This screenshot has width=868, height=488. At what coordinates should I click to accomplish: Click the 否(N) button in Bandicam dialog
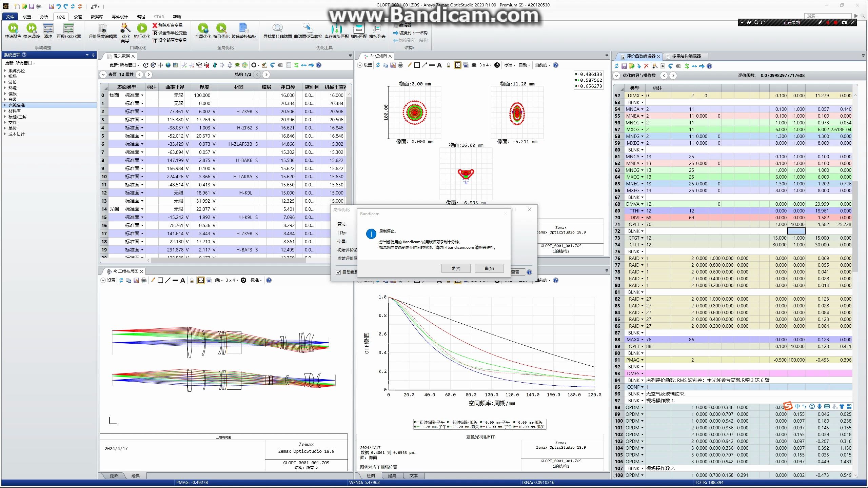[x=489, y=268]
